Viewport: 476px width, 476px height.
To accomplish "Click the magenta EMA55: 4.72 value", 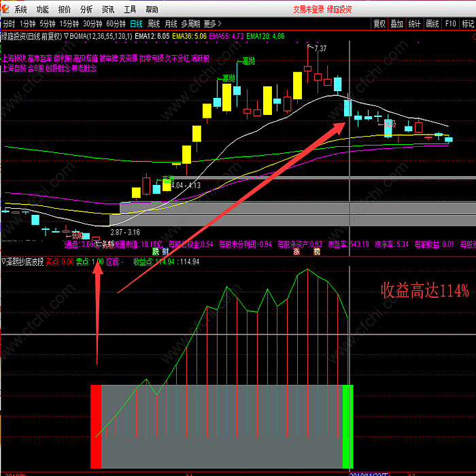I will click(x=226, y=37).
